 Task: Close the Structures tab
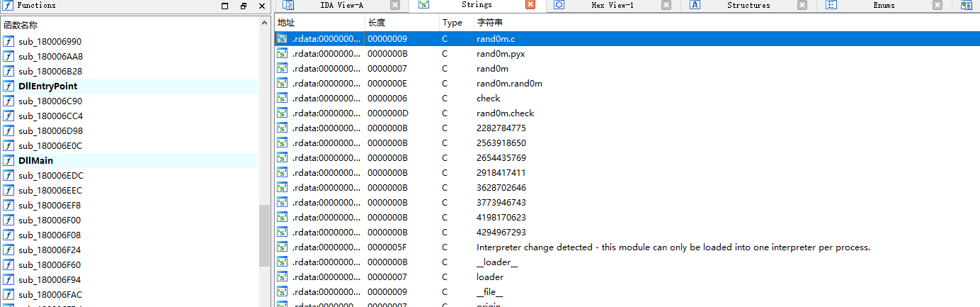802,5
